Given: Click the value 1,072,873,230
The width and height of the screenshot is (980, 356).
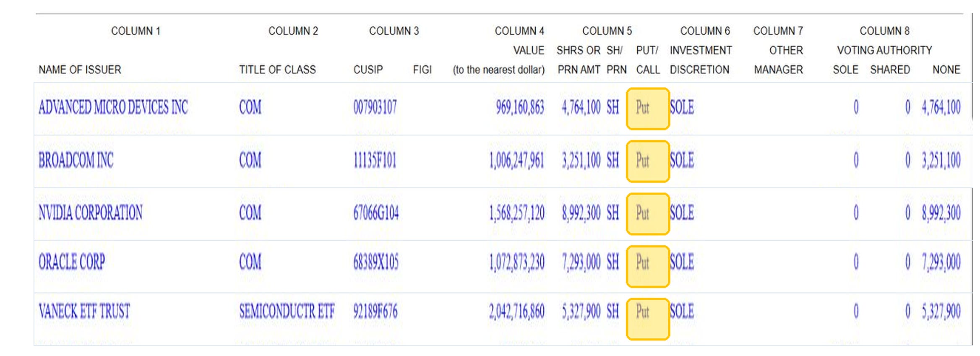Looking at the screenshot, I should [517, 262].
